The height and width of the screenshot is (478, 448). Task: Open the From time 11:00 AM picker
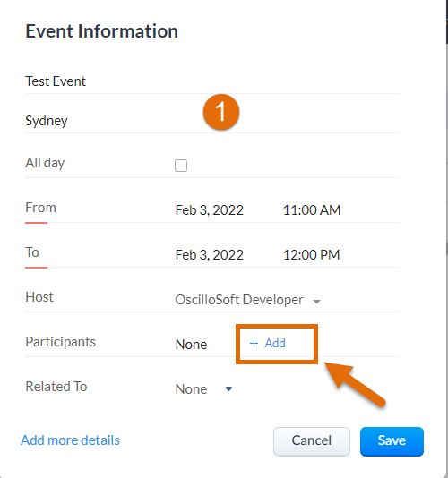(x=312, y=210)
